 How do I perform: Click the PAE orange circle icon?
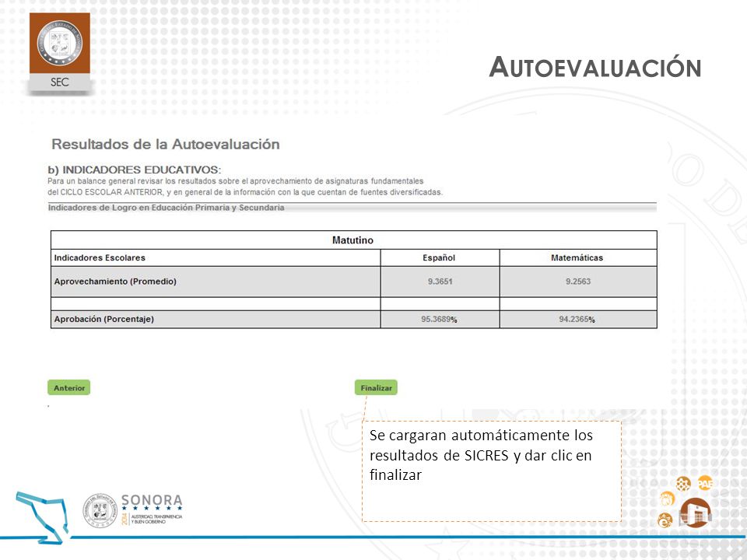705,484
